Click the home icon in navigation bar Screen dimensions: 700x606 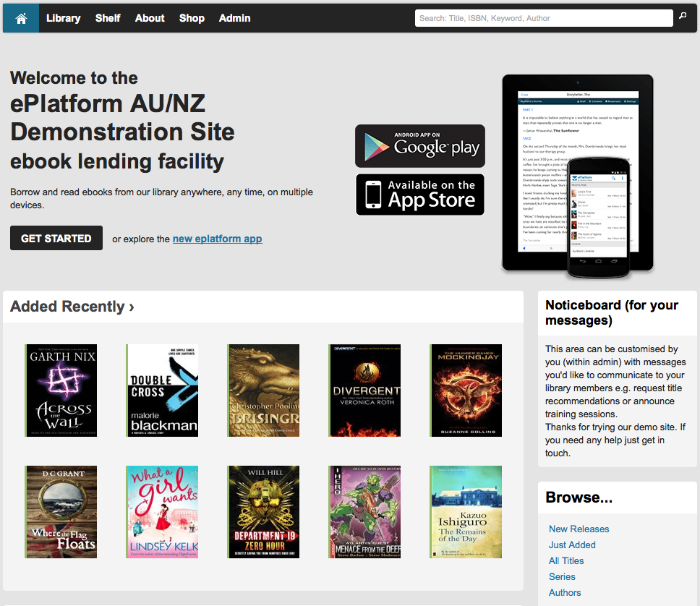point(21,18)
